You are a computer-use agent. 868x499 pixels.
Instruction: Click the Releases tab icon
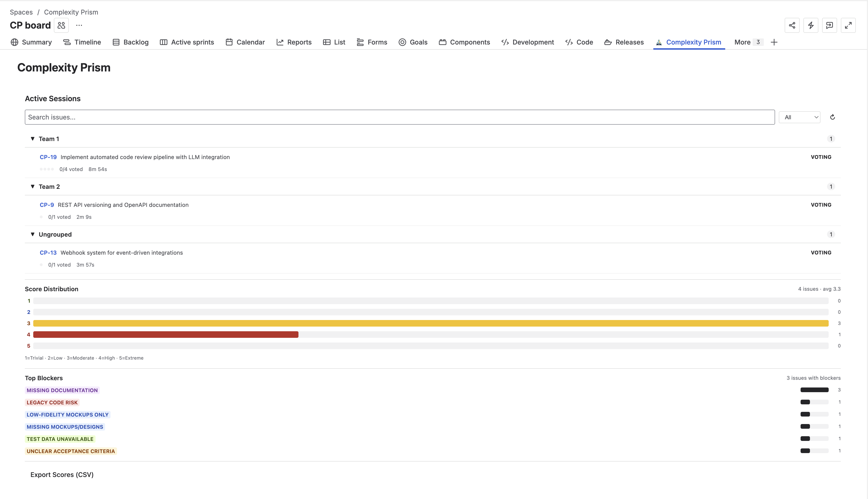click(x=608, y=42)
